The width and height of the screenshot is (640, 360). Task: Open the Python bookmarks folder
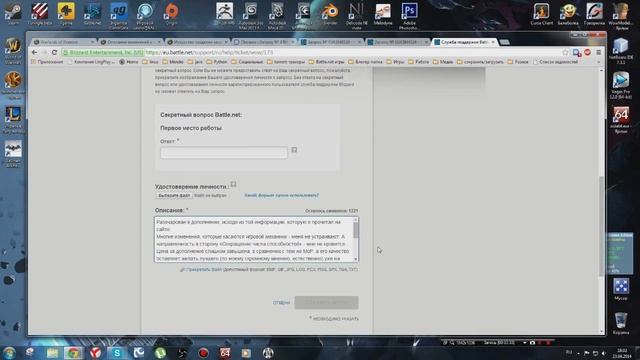tap(217, 62)
